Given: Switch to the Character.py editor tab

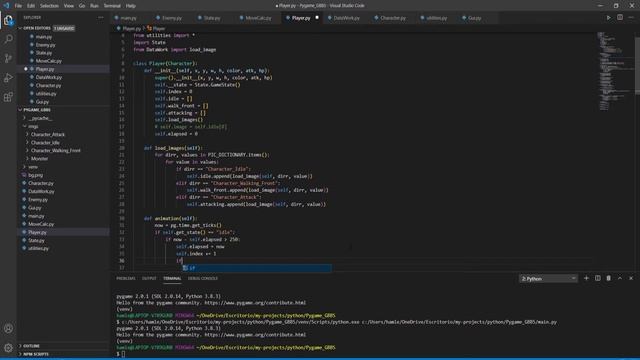Looking at the screenshot, I should (x=393, y=18).
